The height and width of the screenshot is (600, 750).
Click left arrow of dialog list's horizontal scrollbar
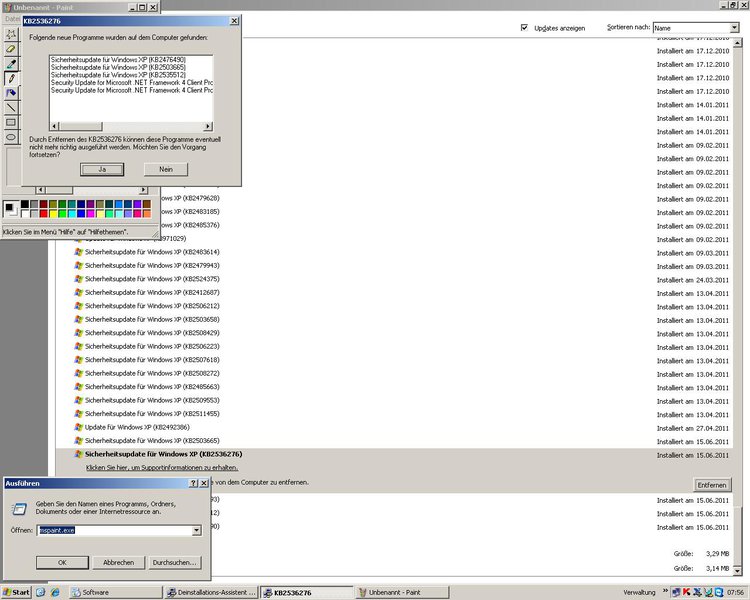54,126
